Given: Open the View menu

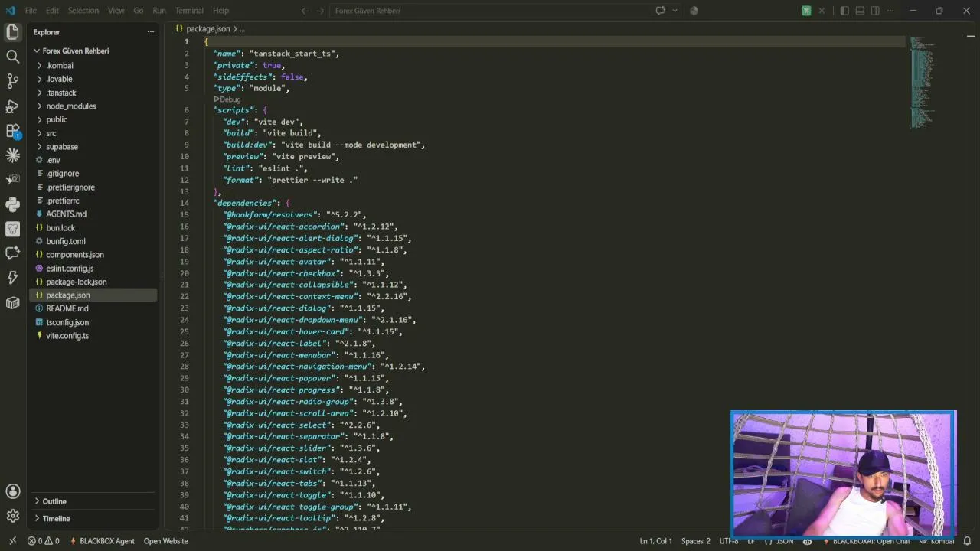Looking at the screenshot, I should 116,11.
